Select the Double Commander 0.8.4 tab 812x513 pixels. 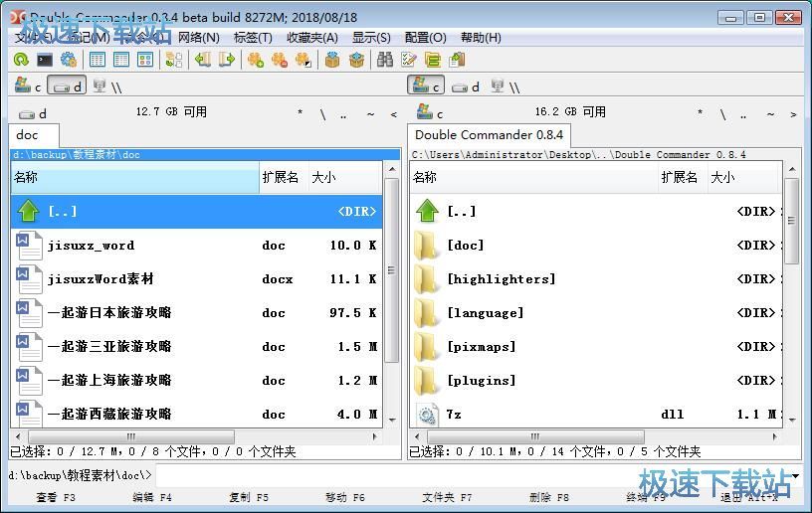click(x=490, y=135)
